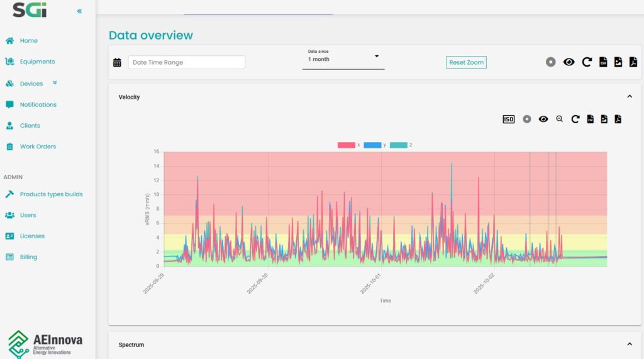
Task: Export overview as PDF from top toolbar
Action: click(633, 62)
